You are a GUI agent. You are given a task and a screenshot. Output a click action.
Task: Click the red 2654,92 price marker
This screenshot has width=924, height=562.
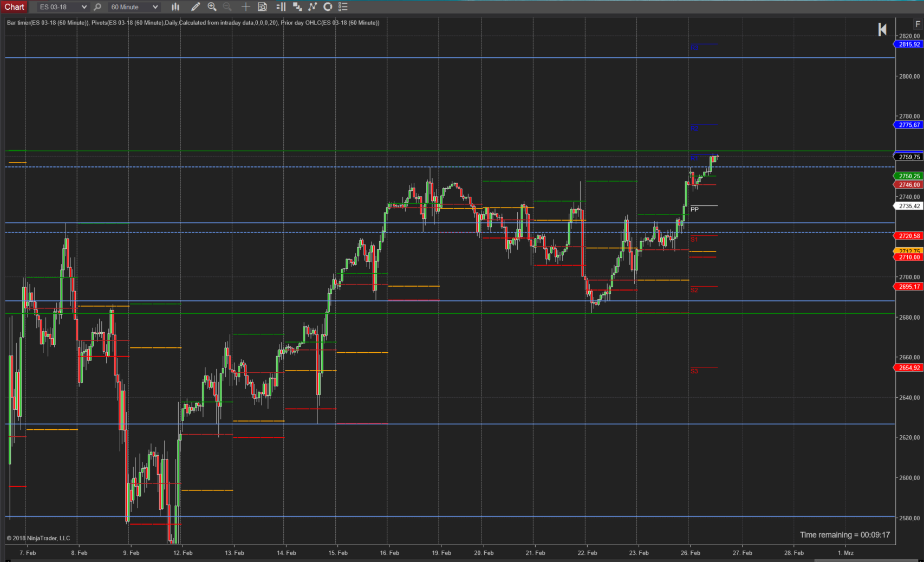908,368
